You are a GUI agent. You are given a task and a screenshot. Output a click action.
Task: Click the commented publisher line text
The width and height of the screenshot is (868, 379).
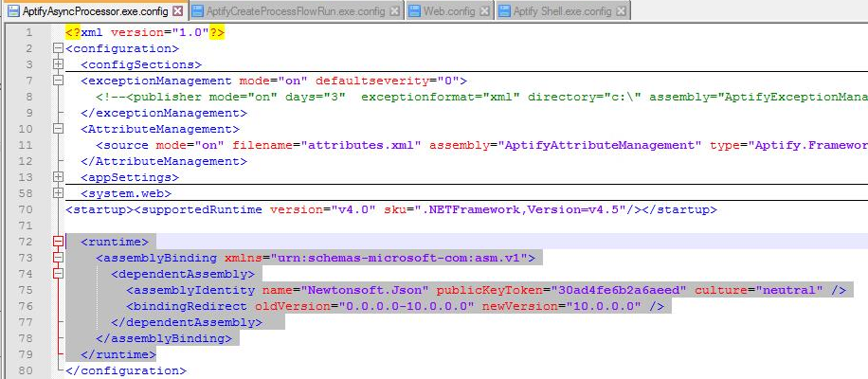click(x=481, y=97)
